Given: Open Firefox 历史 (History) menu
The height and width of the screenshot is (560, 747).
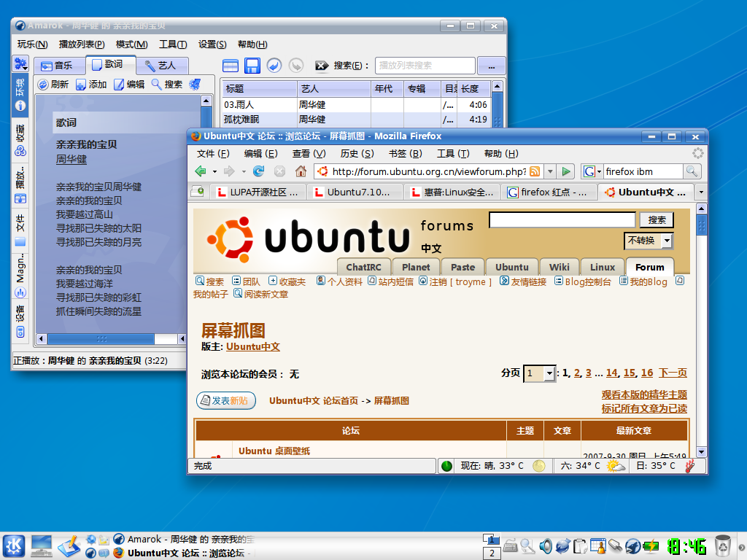Looking at the screenshot, I should pos(357,153).
